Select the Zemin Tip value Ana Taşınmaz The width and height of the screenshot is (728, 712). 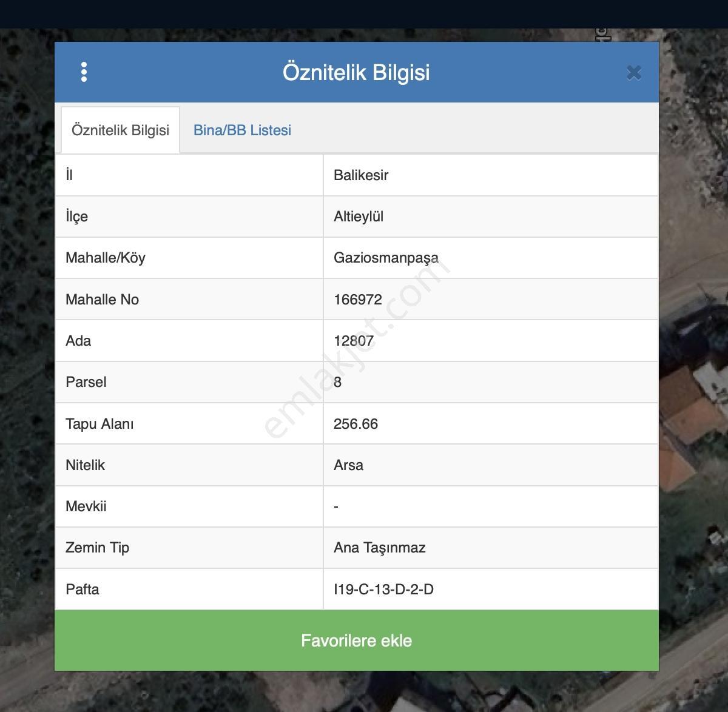point(380,548)
